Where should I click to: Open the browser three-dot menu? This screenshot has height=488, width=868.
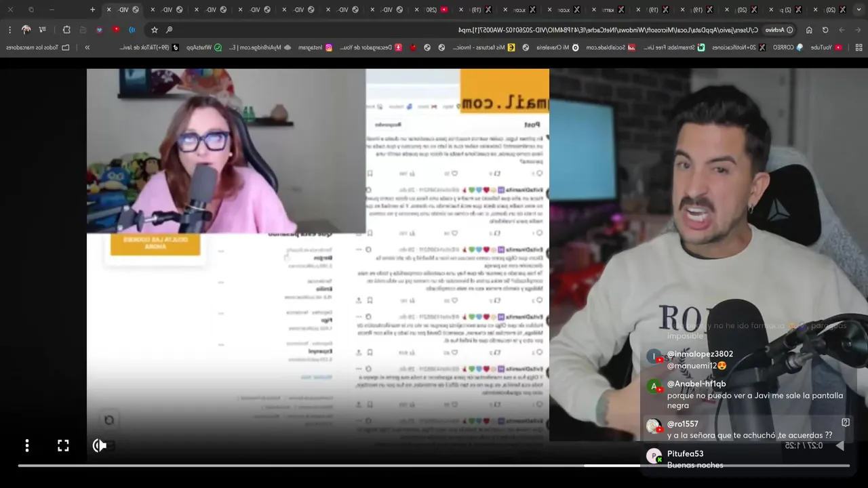coord(9,30)
